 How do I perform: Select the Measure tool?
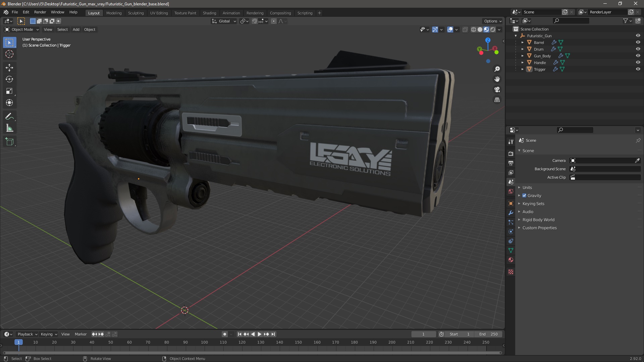click(9, 128)
